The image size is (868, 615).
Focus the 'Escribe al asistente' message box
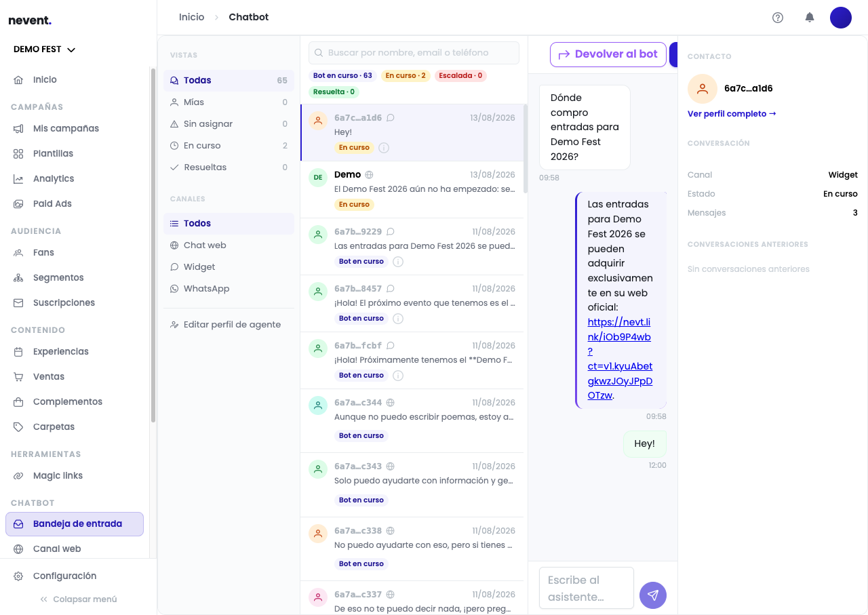587,589
